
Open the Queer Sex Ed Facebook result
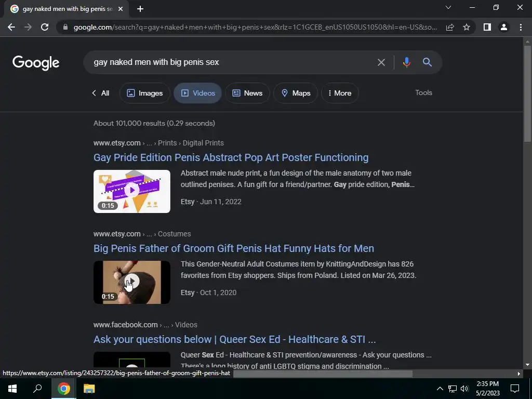[x=235, y=339]
